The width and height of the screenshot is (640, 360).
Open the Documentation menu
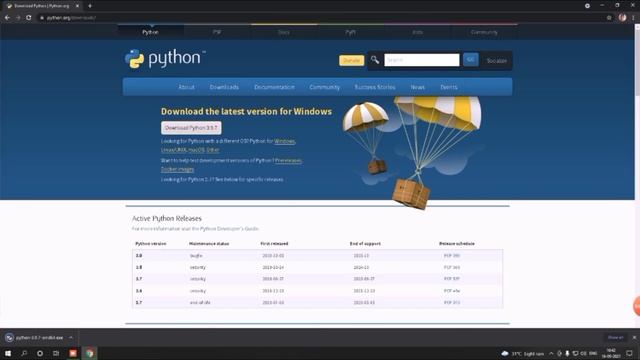(x=274, y=87)
